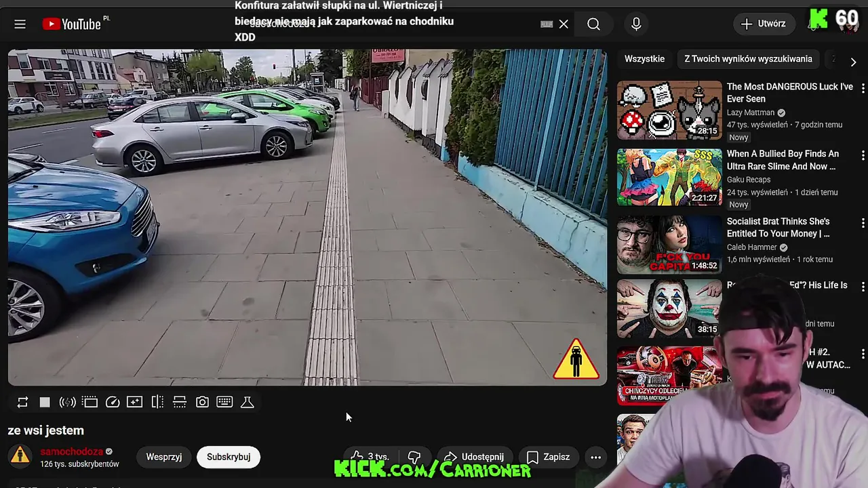Click the main video player area
The height and width of the screenshot is (488, 868).
(307, 217)
